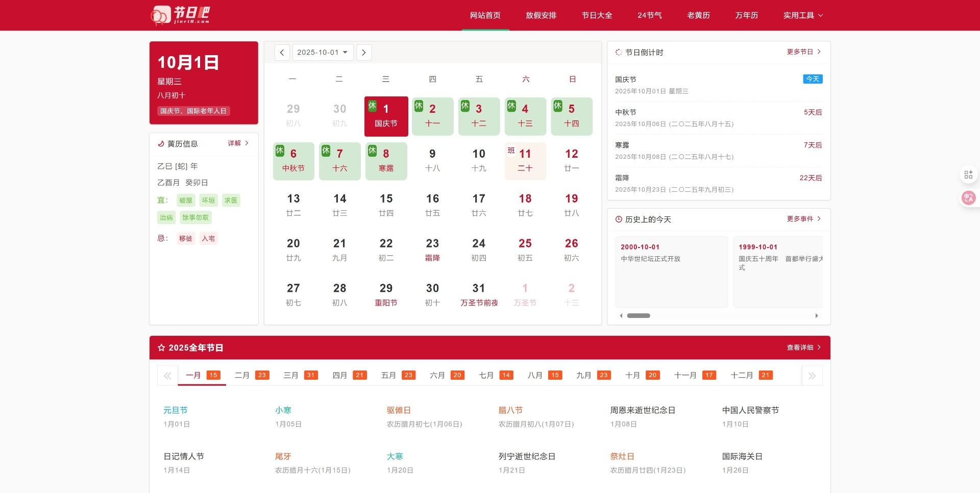Click the QR code floating icon
The image size is (980, 493).
point(968,175)
